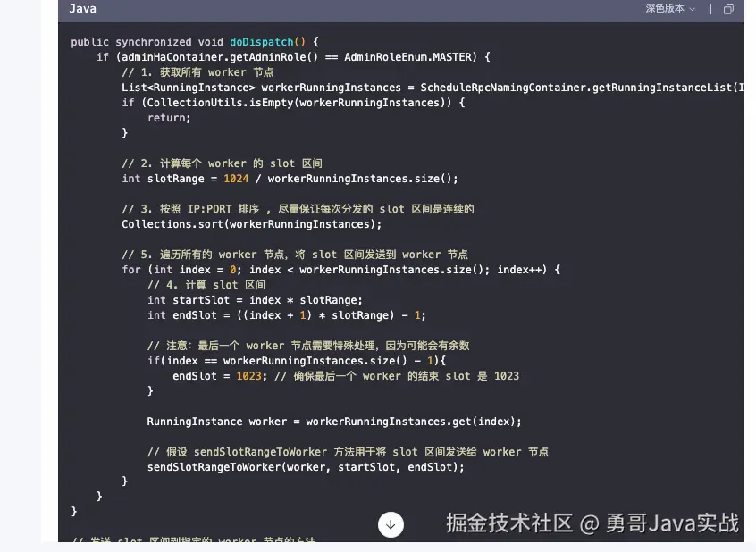
Task: Click the divider next to the copy icon
Action: pos(709,9)
